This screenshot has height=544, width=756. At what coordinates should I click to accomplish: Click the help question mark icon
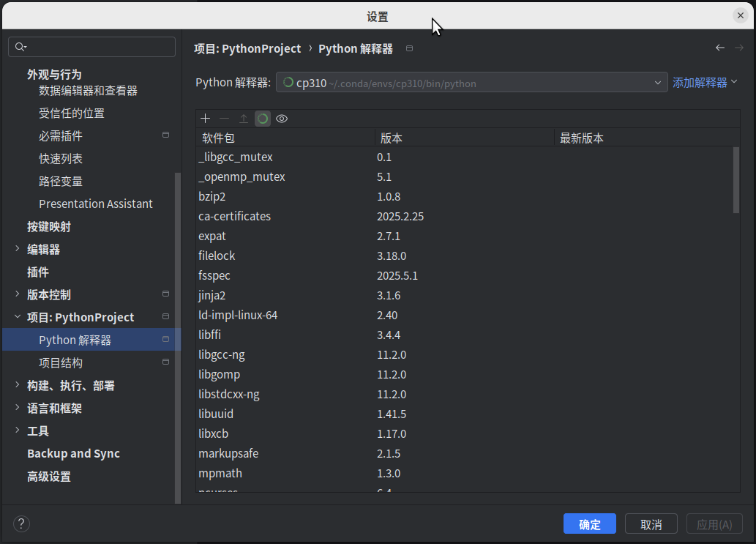click(21, 523)
